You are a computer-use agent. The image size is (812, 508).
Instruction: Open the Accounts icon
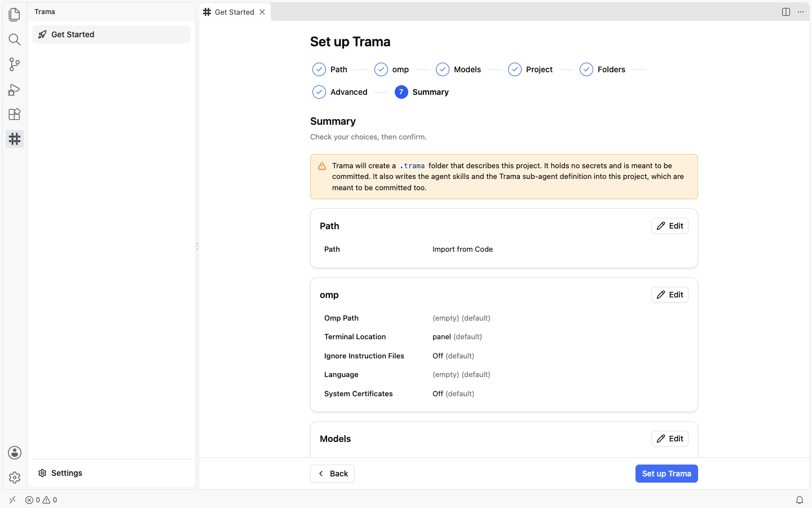(15, 453)
